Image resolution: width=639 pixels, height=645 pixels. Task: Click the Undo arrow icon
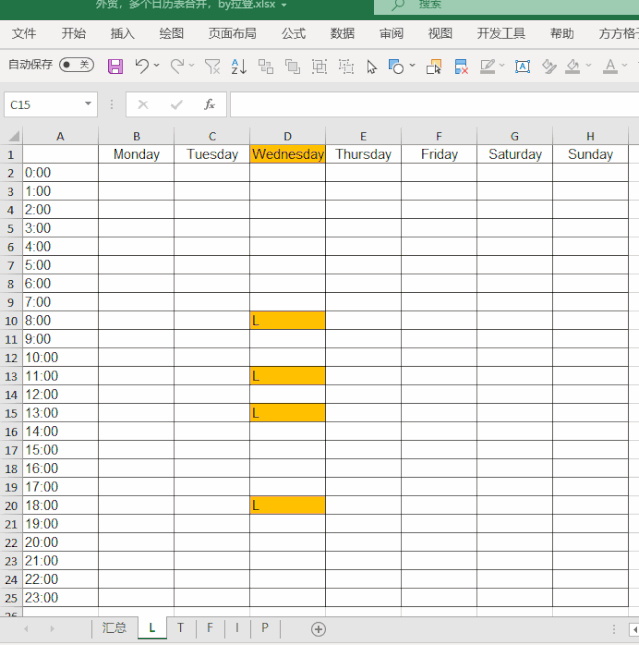pyautogui.click(x=142, y=66)
